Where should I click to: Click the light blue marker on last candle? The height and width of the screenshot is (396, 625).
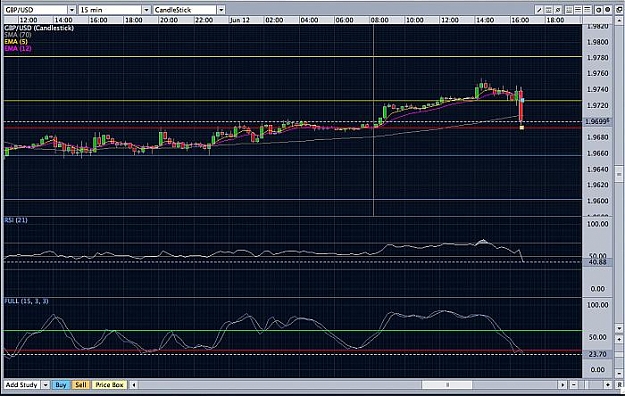[522, 100]
